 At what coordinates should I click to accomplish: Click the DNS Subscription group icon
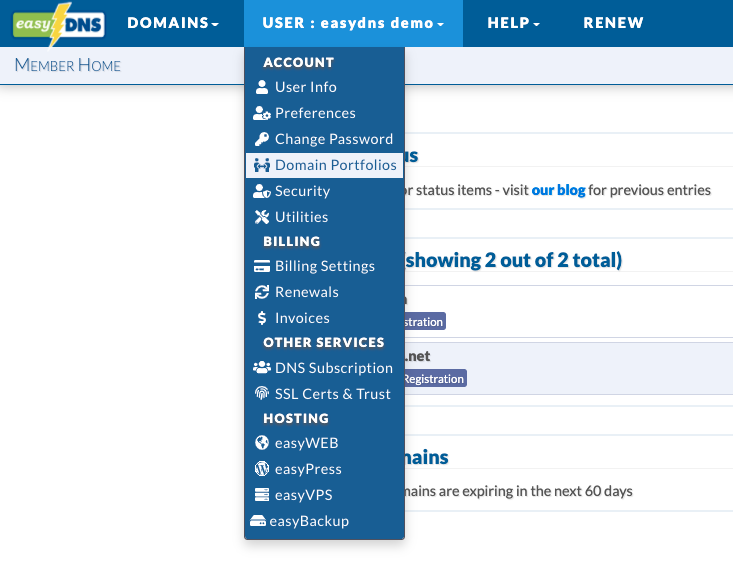262,368
